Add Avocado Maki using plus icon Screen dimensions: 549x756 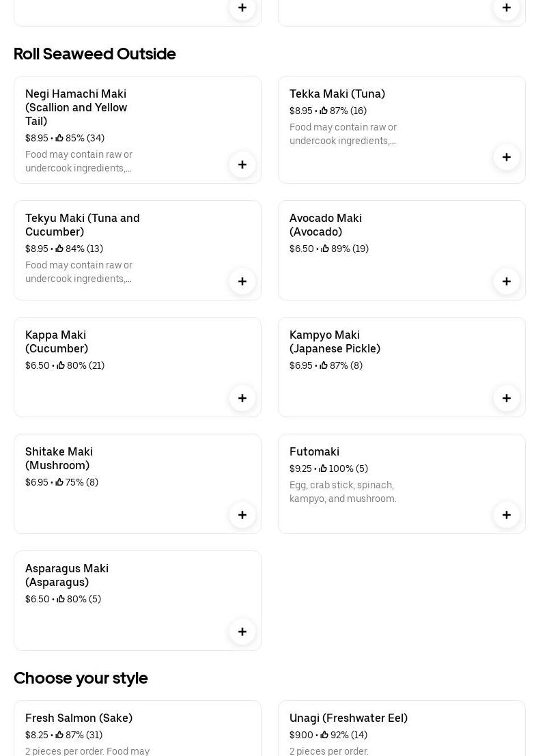pyautogui.click(x=507, y=281)
